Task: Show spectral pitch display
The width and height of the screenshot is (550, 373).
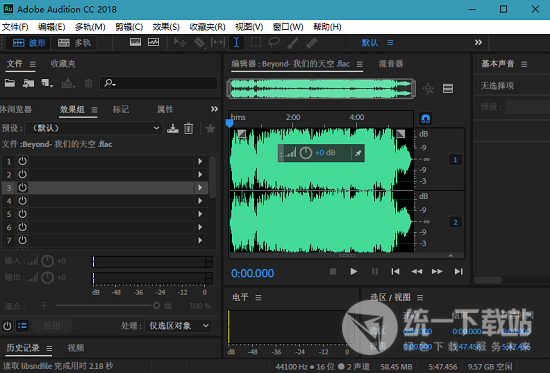Action: click(153, 42)
